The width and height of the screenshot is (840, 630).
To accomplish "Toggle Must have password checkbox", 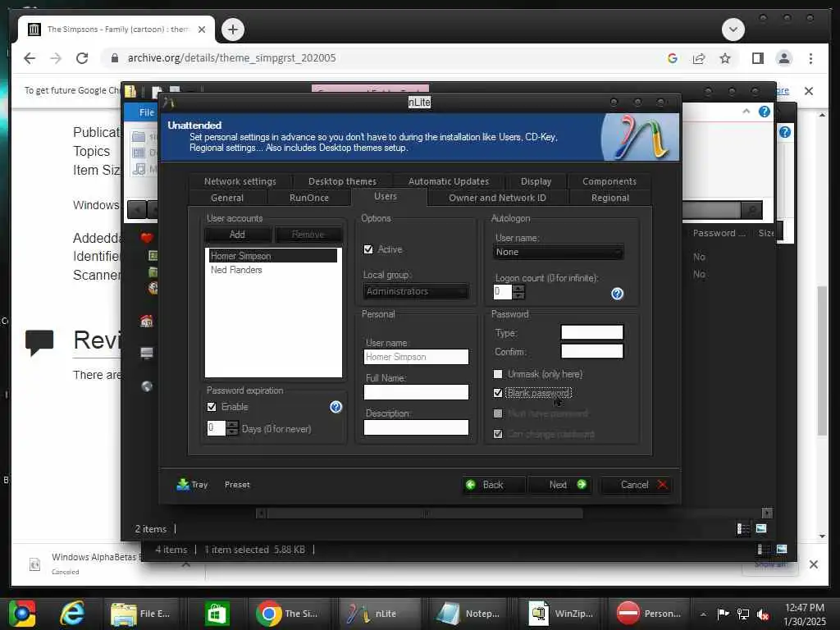I will [498, 413].
